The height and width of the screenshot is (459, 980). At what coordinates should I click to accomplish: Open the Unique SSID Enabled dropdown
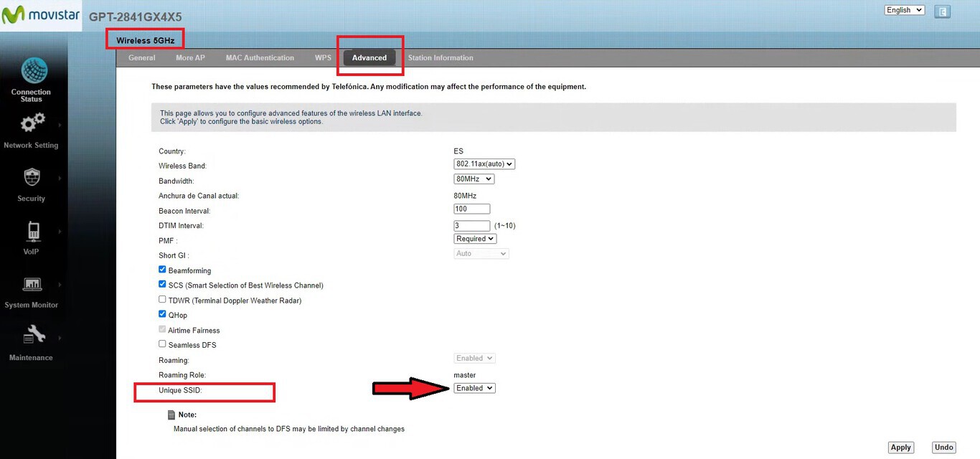[475, 388]
